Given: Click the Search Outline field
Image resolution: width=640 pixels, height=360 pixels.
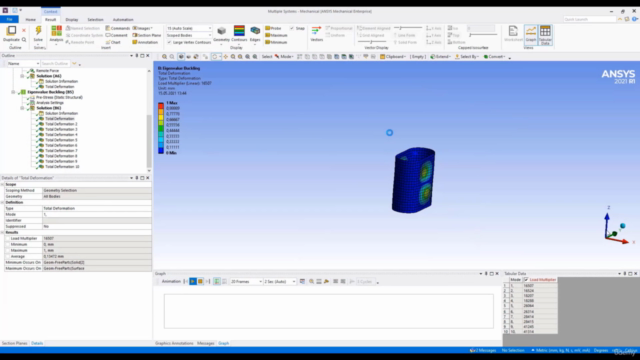Looking at the screenshot, I should coord(56,64).
